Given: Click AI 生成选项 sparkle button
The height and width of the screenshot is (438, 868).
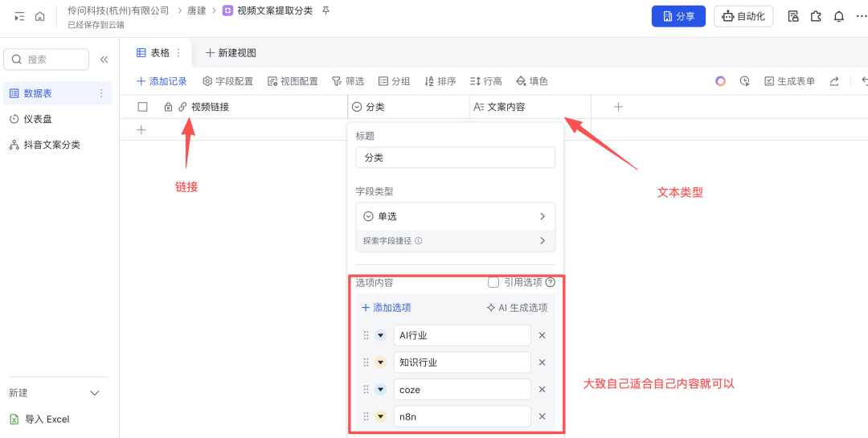Looking at the screenshot, I should 517,308.
